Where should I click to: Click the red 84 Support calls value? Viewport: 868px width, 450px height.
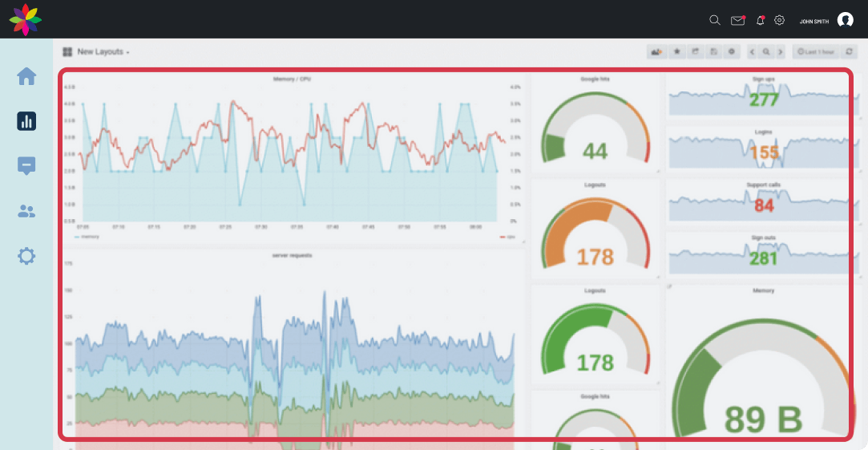coord(764,205)
